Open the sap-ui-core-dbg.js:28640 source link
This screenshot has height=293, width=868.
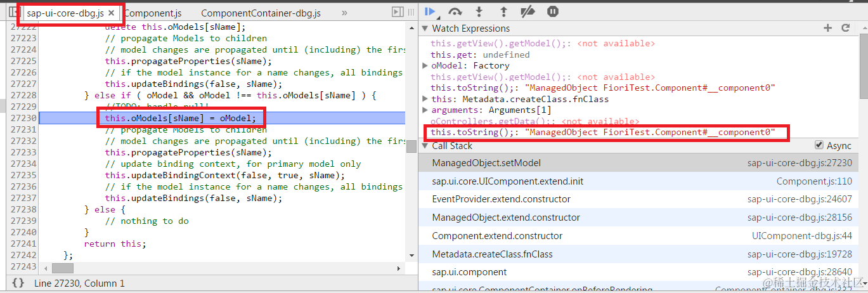pyautogui.click(x=800, y=272)
